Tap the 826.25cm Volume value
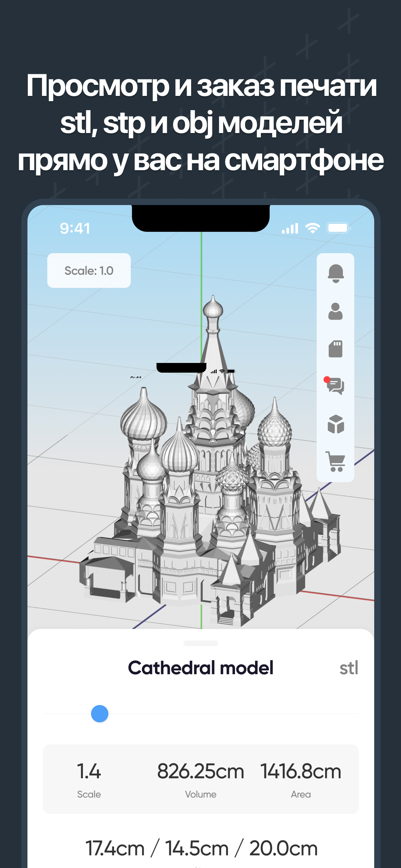 pyautogui.click(x=200, y=771)
